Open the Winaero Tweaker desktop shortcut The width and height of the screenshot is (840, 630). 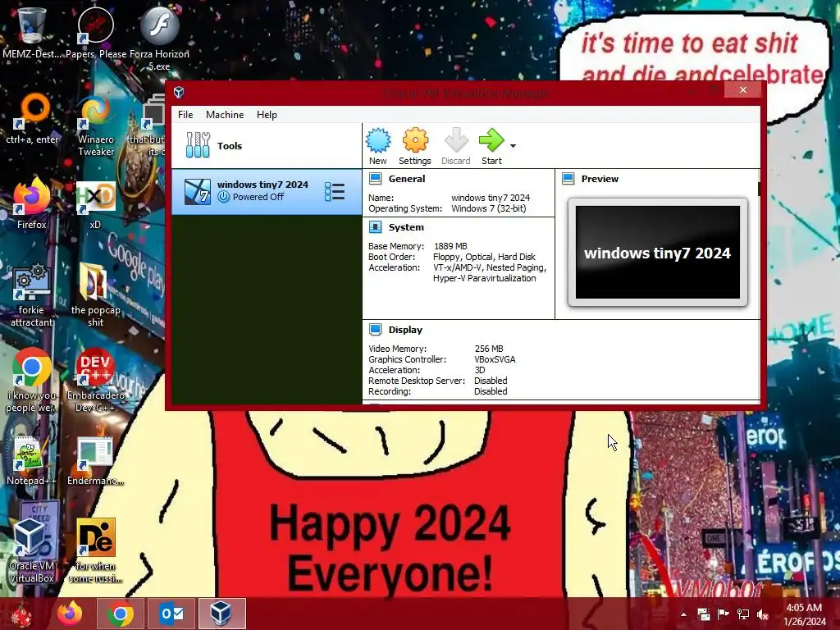tap(96, 125)
